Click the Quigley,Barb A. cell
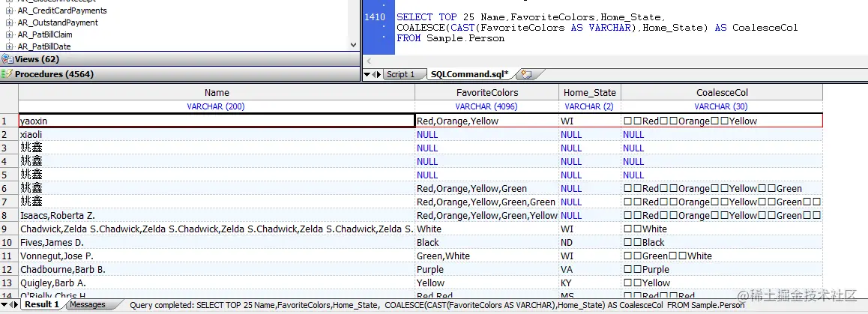This screenshot has width=868, height=314. [217, 283]
